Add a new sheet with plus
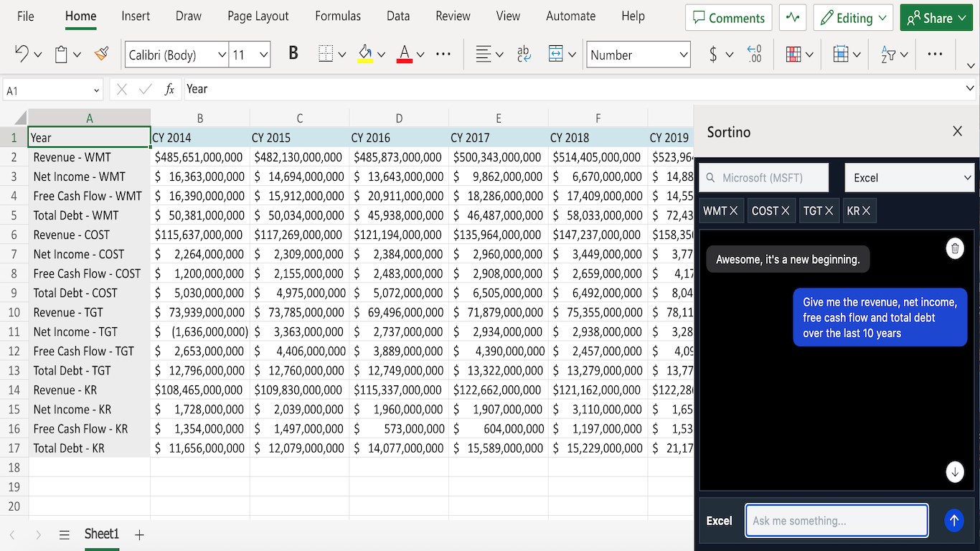 (x=139, y=534)
